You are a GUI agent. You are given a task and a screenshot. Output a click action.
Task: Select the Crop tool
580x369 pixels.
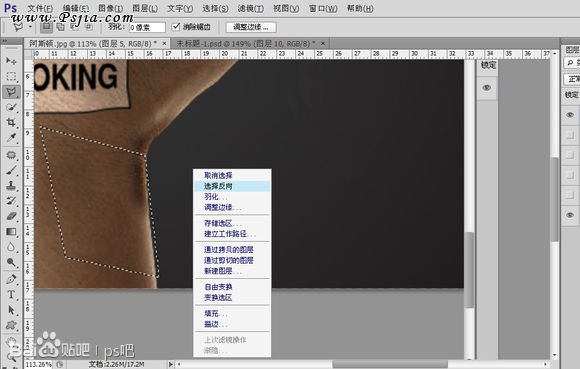(x=11, y=122)
